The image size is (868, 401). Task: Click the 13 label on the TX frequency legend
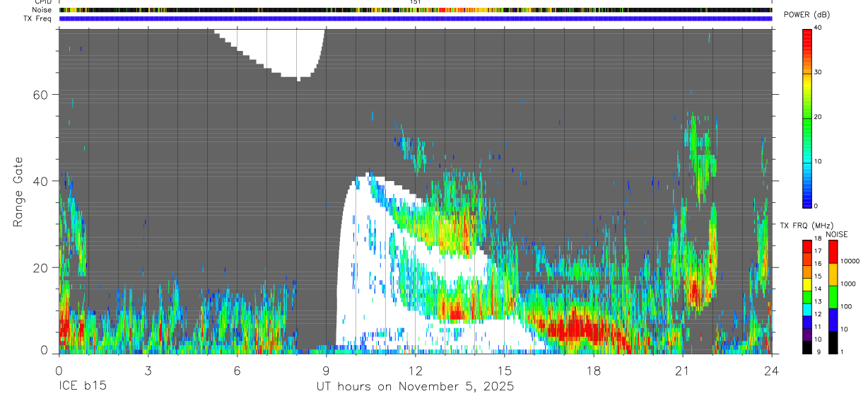[819, 302]
